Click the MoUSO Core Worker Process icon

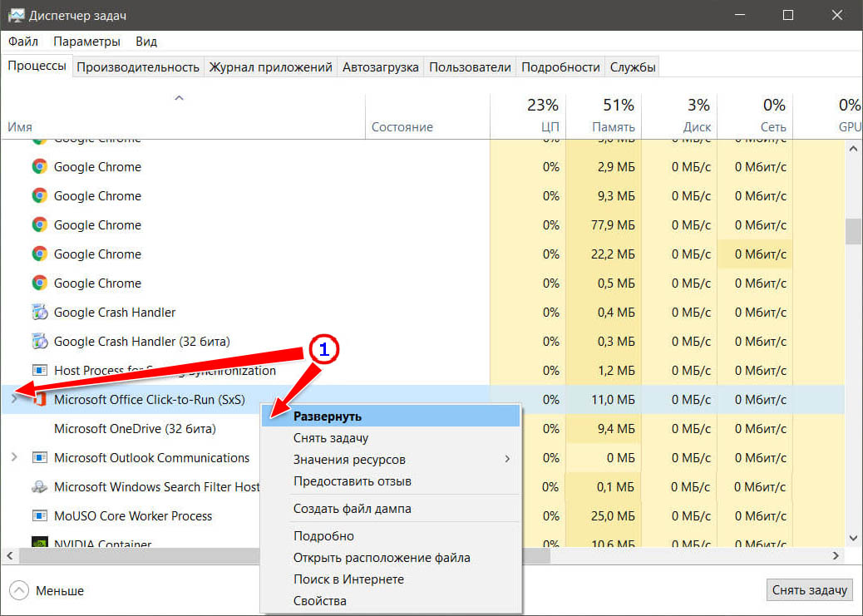point(39,515)
